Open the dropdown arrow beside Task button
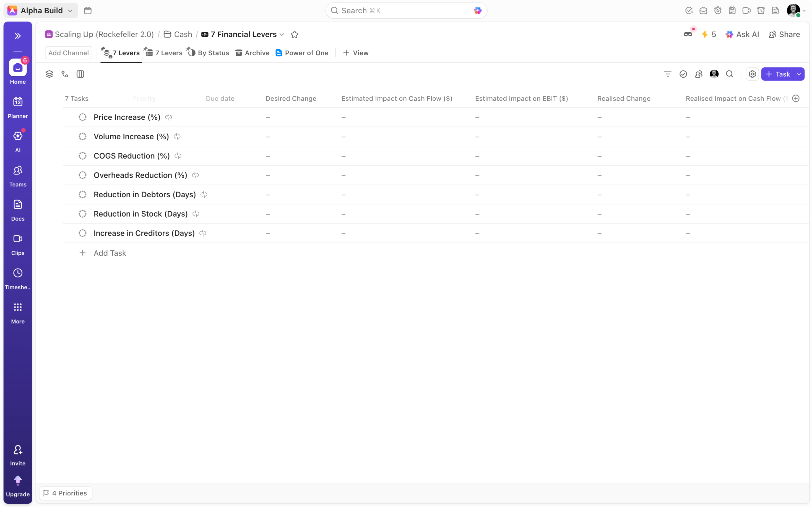812x507 pixels. pos(799,74)
